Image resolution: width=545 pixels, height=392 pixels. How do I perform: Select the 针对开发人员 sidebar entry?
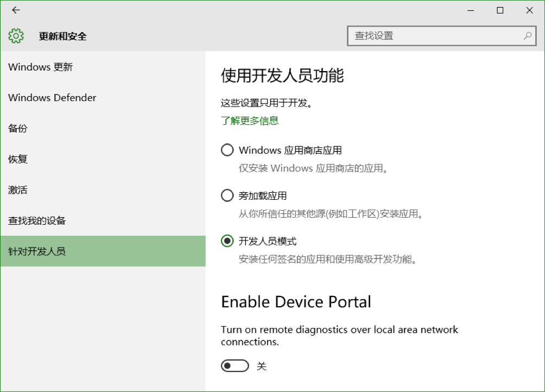coord(36,251)
